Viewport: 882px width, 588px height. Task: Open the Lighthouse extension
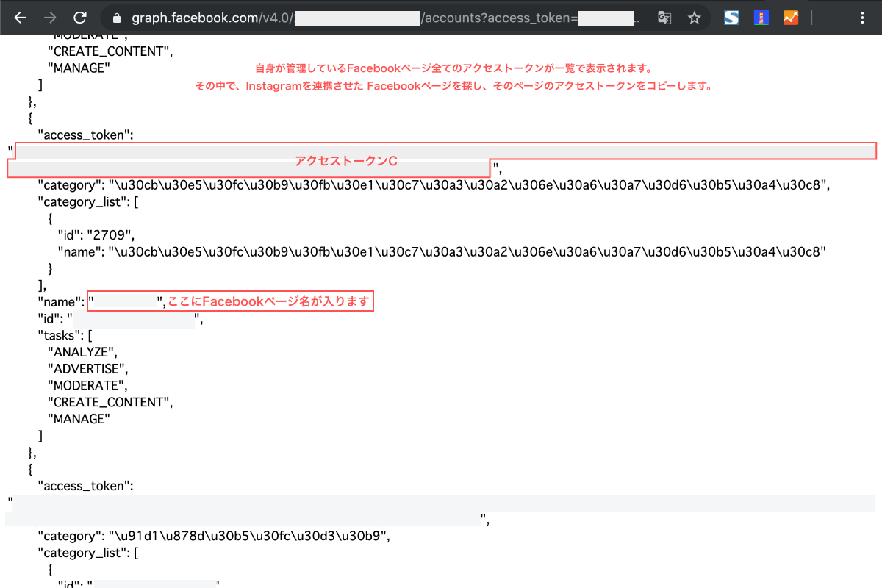pyautogui.click(x=761, y=18)
